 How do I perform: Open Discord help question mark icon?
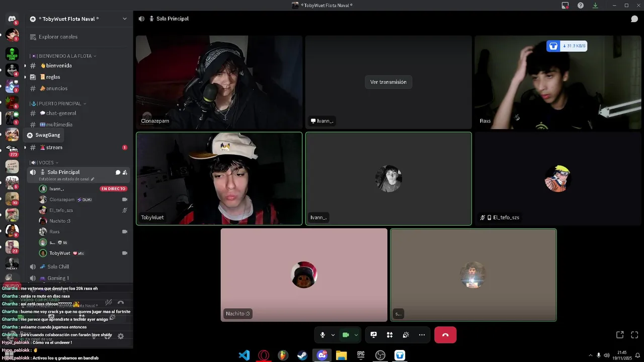tap(581, 6)
